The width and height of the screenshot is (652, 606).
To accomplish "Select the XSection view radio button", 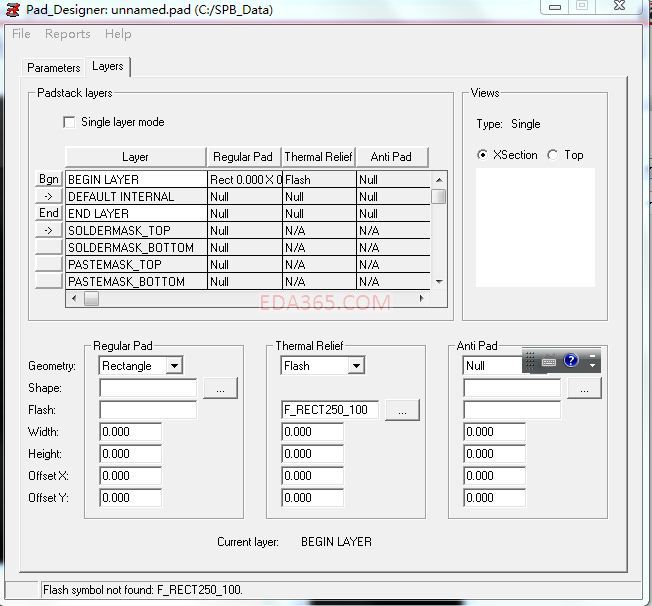I will point(483,155).
